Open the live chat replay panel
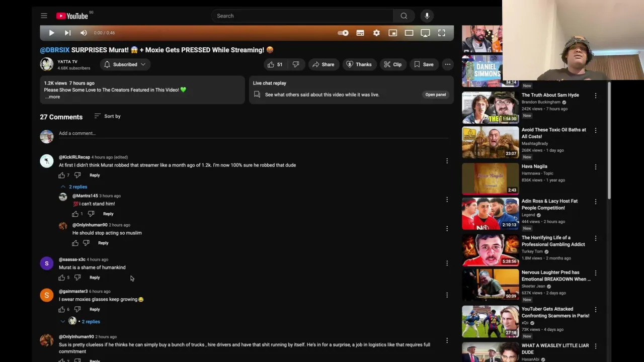This screenshot has width=644, height=362. coord(435,95)
